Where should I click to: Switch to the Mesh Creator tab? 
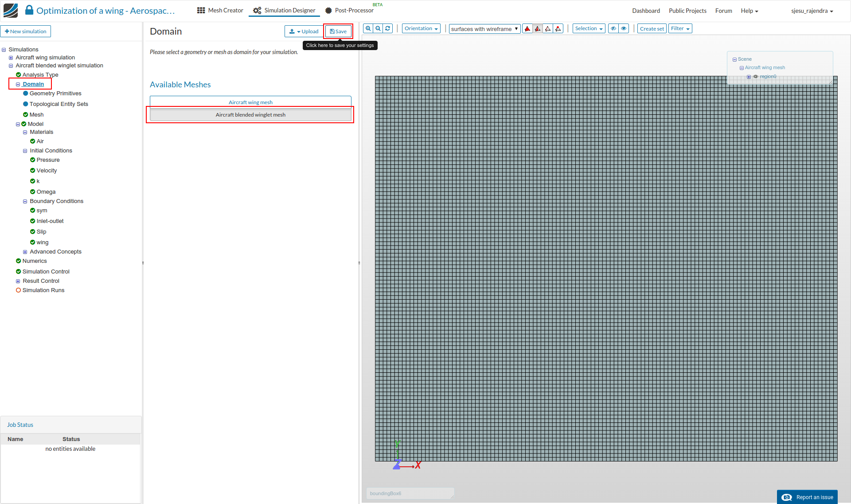tap(220, 10)
